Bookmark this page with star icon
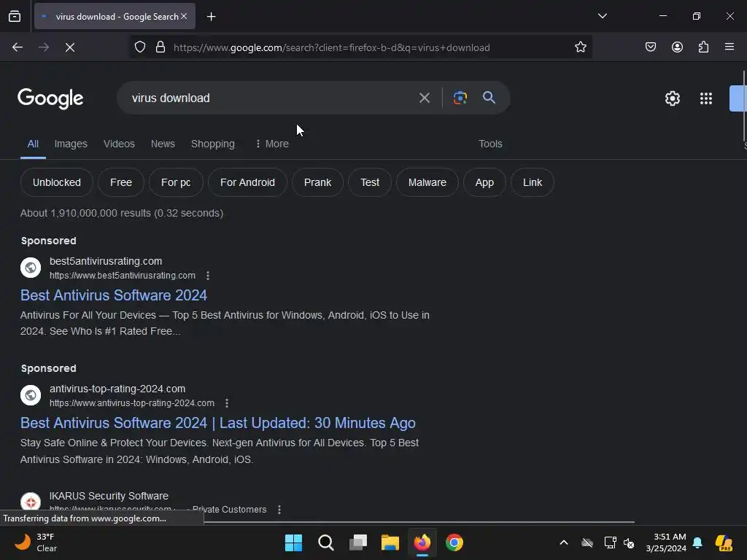 pyautogui.click(x=580, y=47)
